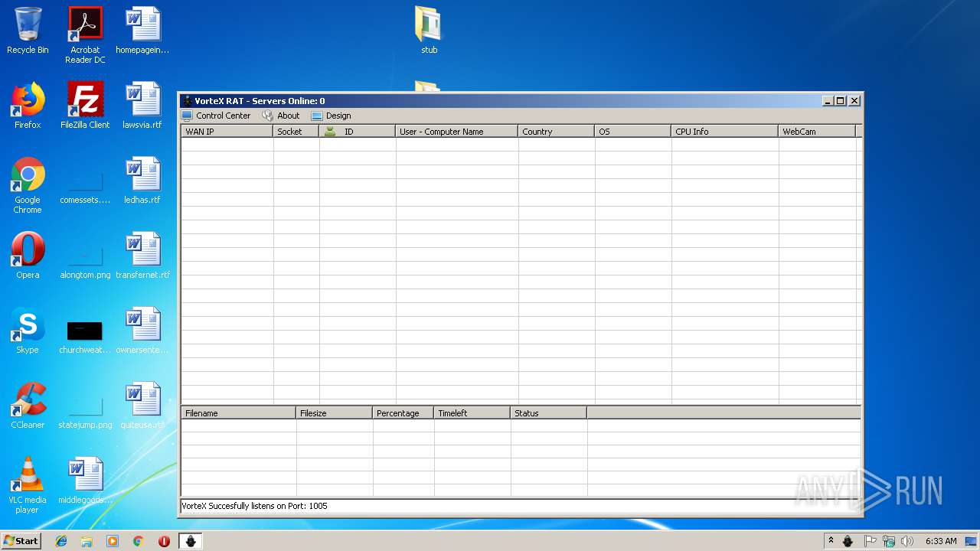The image size is (980, 551).
Task: Select the VLC media player shortcut
Action: [28, 485]
